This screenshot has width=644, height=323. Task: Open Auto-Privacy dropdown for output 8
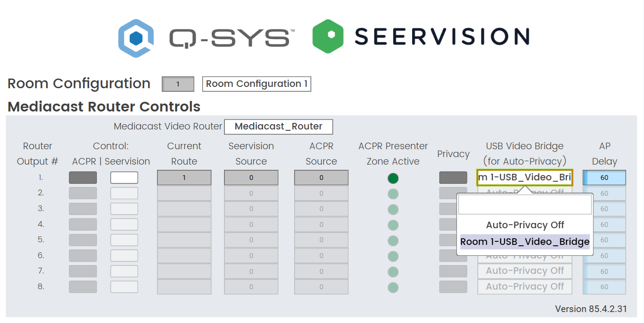(525, 287)
